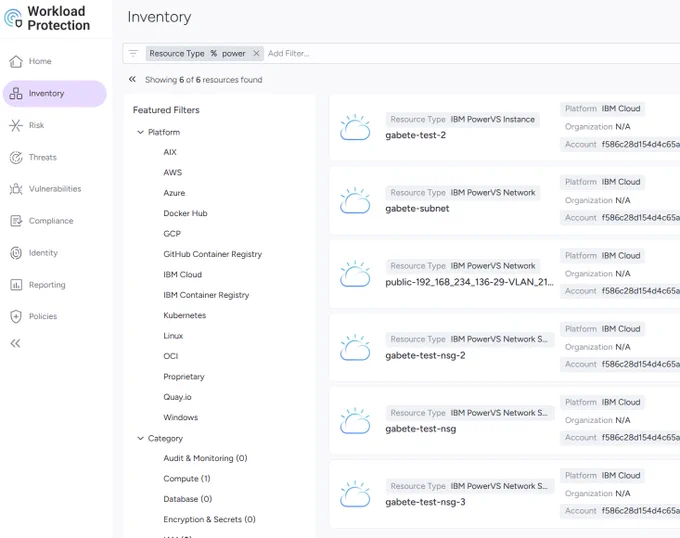
Task: Click the Workload Protection logo icon
Action: point(13,18)
